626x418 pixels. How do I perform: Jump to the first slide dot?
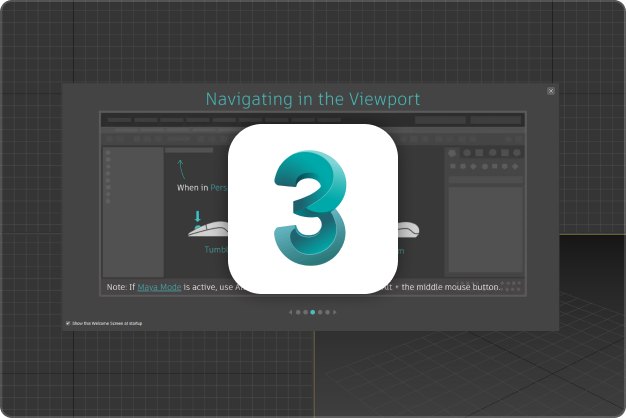point(298,312)
